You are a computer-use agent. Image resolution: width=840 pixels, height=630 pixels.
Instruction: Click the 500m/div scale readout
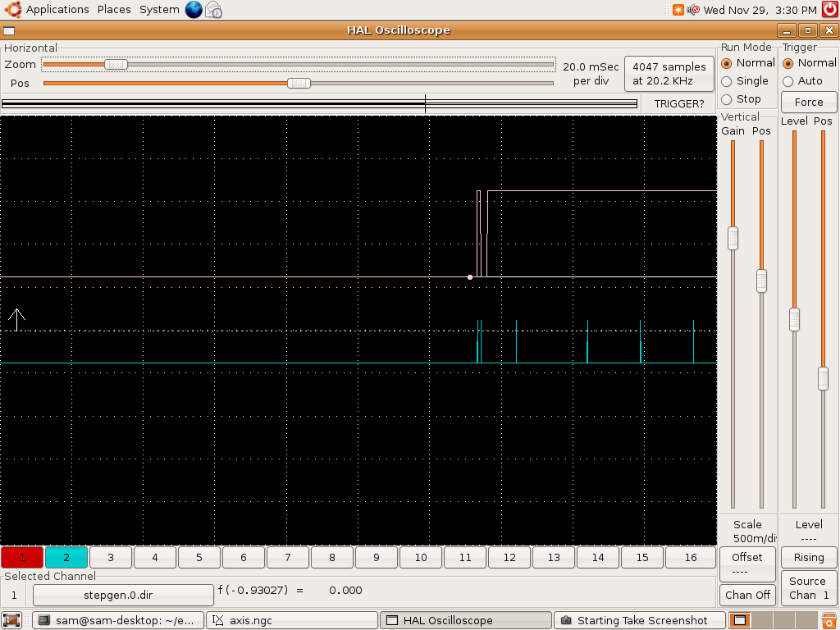tap(755, 538)
